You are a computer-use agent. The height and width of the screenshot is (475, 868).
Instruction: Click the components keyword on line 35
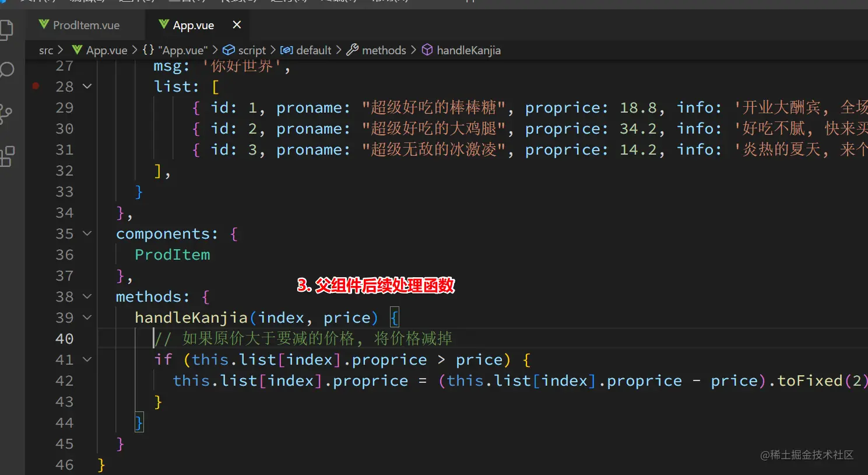163,233
